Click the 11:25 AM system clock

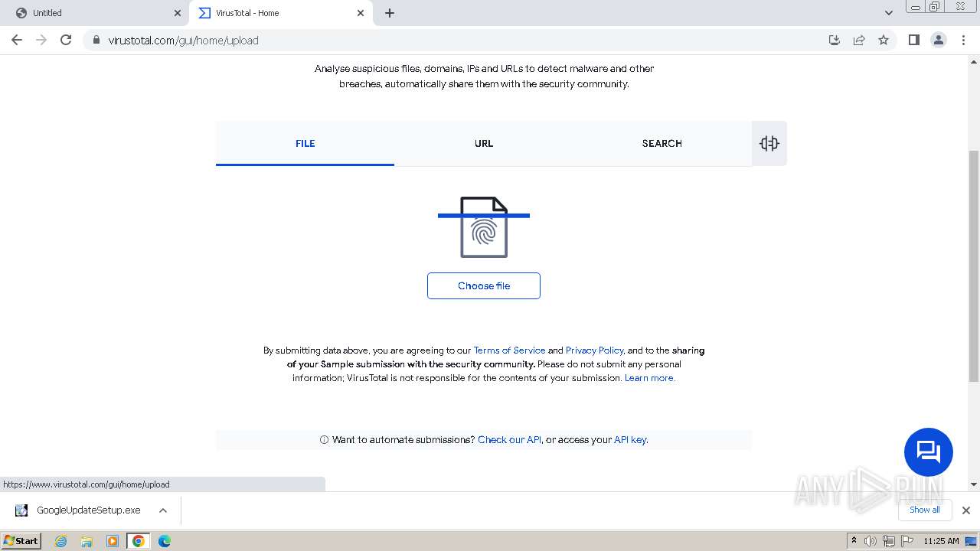[941, 541]
